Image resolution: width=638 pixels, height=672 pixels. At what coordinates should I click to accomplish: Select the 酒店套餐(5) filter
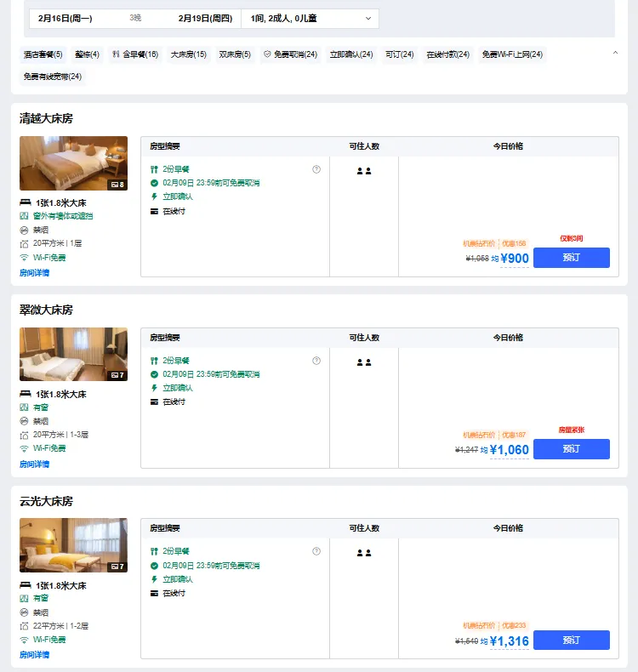[43, 54]
